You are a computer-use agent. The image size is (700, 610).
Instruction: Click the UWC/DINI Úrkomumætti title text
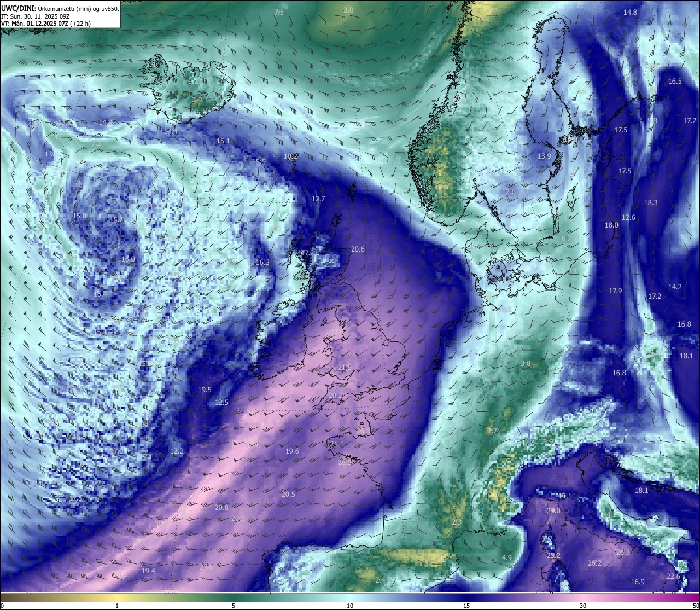click(x=60, y=8)
